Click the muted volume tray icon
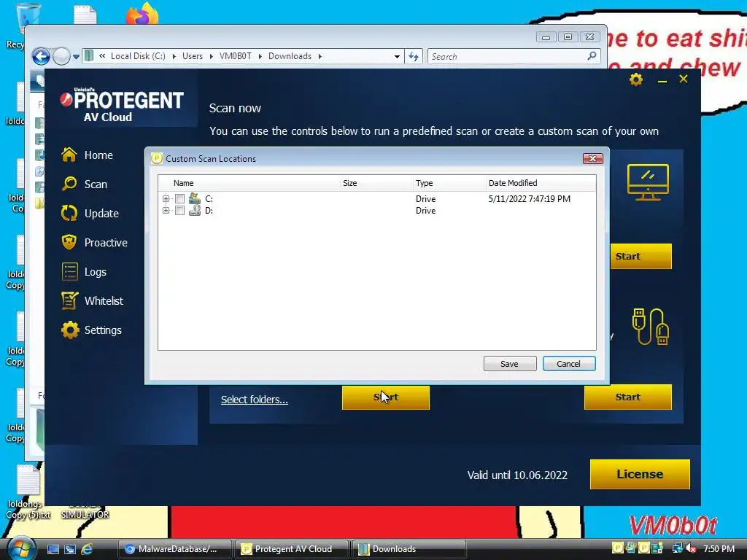 click(x=690, y=548)
